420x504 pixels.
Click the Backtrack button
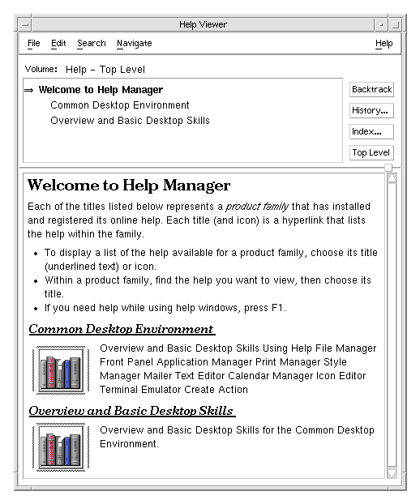pos(371,89)
